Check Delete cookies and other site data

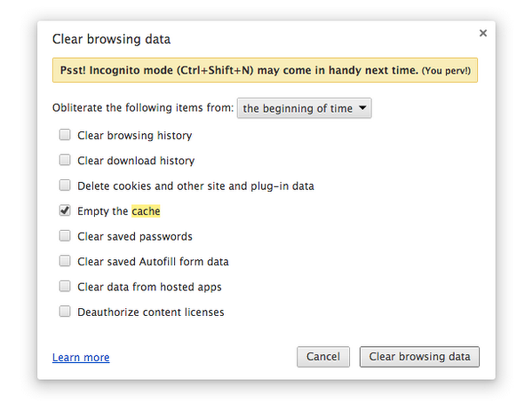[65, 186]
